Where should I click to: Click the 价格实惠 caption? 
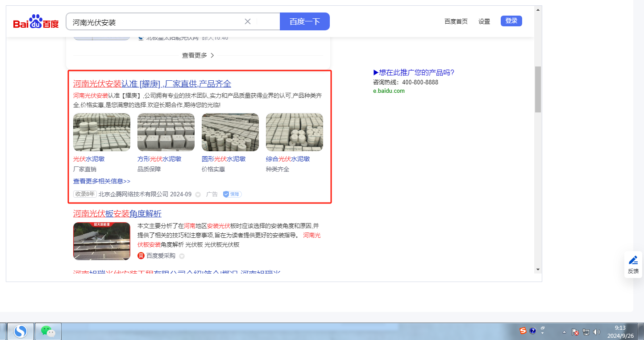(x=213, y=169)
